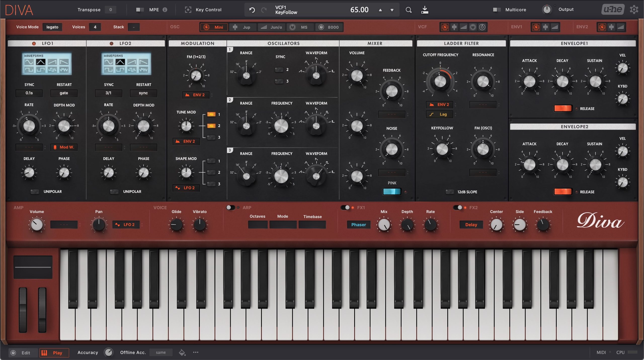This screenshot has width=644, height=360.
Task: Select LFO1 sine waveform icon
Action: click(29, 62)
